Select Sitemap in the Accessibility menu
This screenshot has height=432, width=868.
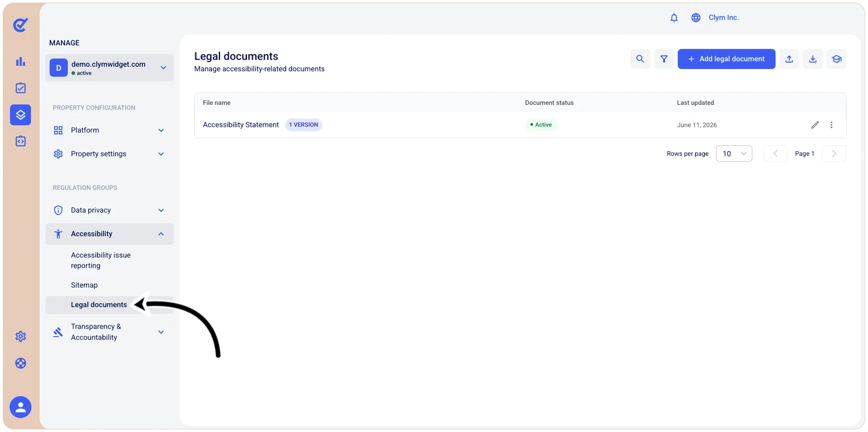[x=84, y=285]
